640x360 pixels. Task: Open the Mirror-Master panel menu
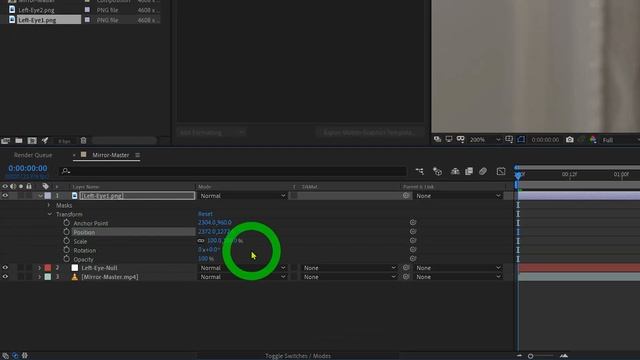click(x=138, y=155)
